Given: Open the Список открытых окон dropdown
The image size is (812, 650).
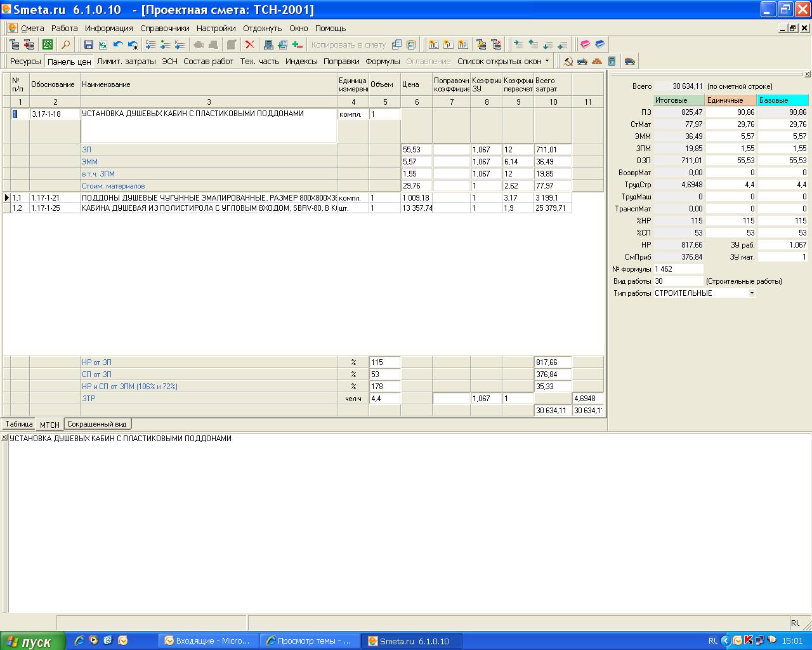Looking at the screenshot, I should 503,62.
